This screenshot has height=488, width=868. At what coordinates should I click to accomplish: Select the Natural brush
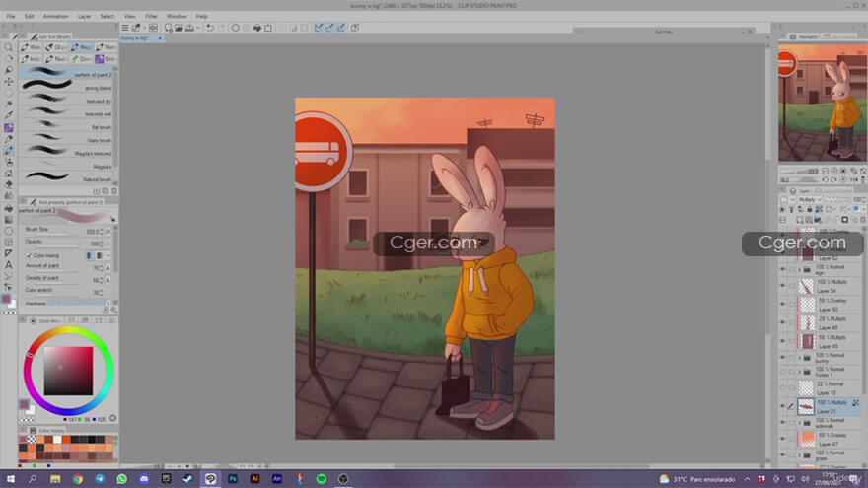click(x=67, y=178)
